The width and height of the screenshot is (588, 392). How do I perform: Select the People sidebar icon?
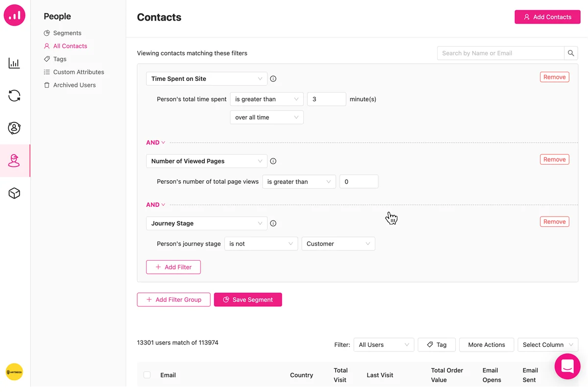coord(14,161)
